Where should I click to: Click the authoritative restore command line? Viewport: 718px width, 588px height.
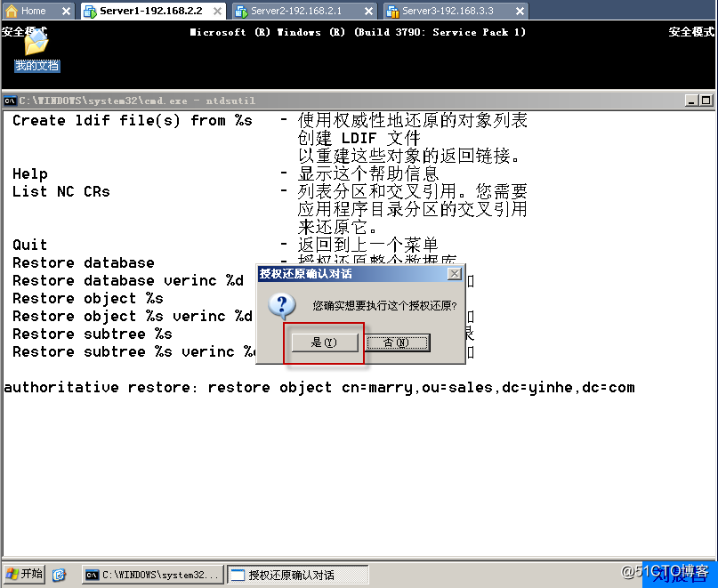point(319,388)
